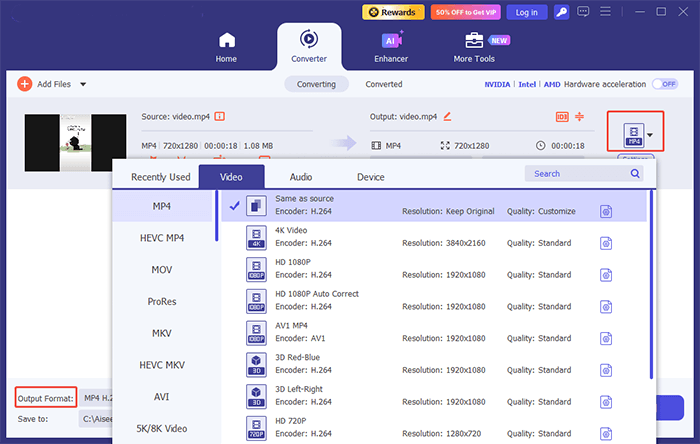The width and height of the screenshot is (700, 444).
Task: Click the Add Files plus icon
Action: (x=25, y=84)
